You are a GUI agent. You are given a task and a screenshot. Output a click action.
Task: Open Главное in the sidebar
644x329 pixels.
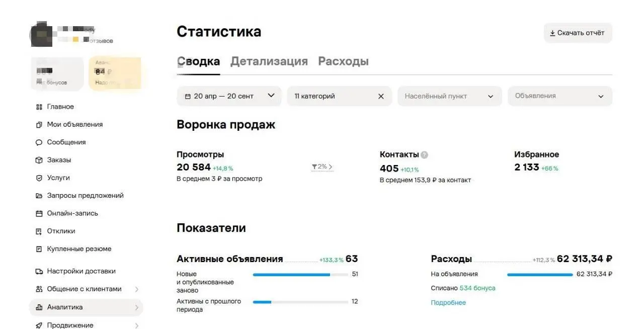click(60, 107)
